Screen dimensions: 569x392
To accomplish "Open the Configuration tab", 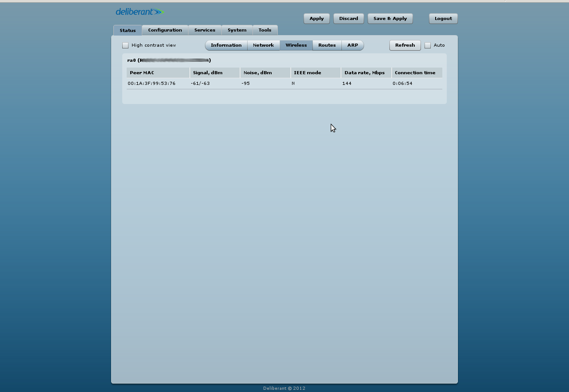I will 165,30.
